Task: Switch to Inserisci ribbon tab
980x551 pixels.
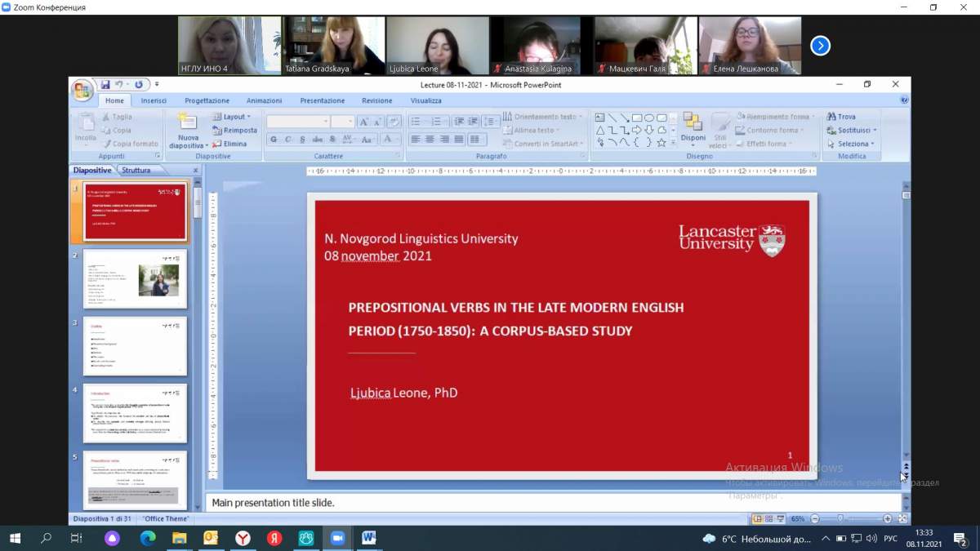Action: tap(154, 100)
